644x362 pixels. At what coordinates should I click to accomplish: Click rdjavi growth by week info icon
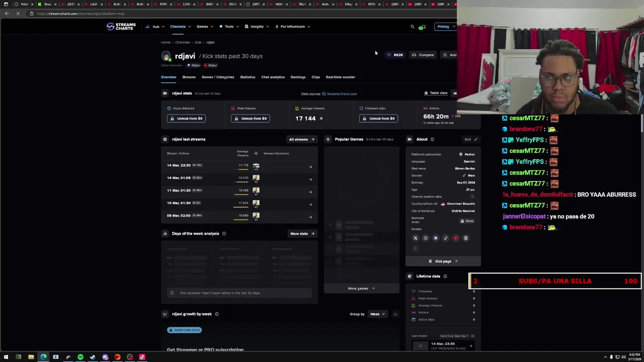coord(217,314)
